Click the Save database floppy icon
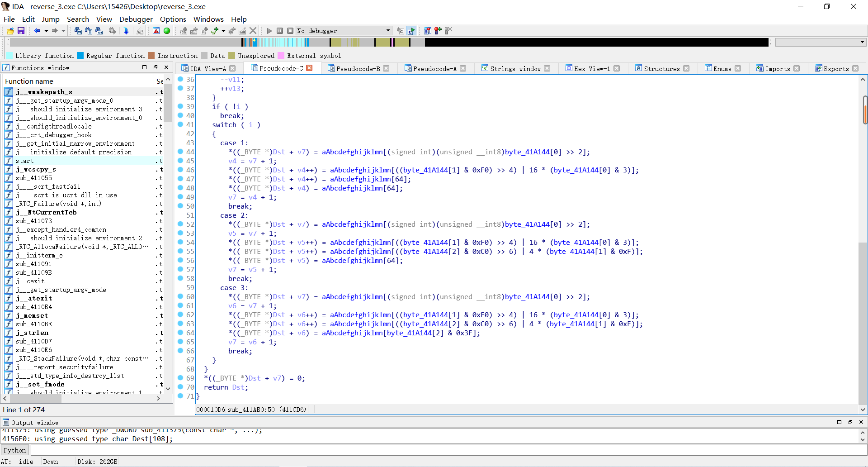The image size is (868, 467). point(21,31)
